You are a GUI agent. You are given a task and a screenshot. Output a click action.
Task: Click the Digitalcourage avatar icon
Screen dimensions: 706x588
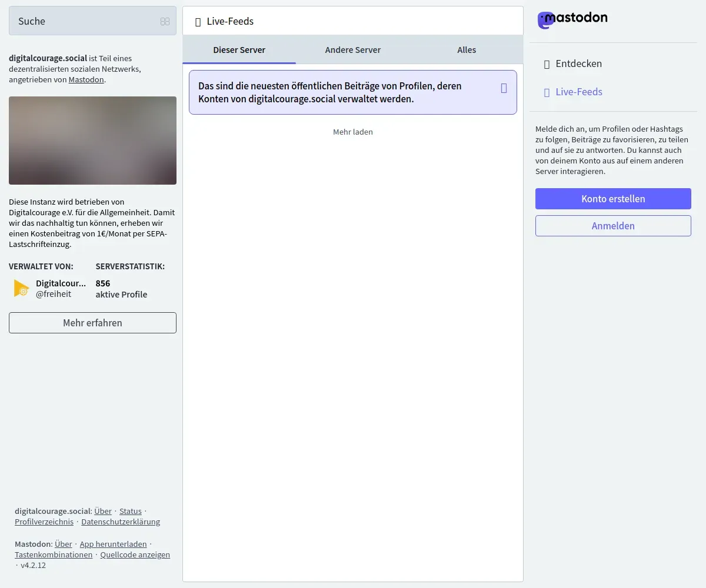(21, 288)
